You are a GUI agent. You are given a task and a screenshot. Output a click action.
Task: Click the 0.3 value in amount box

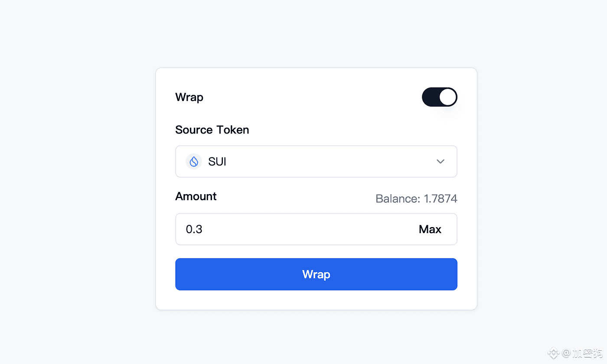coord(194,229)
